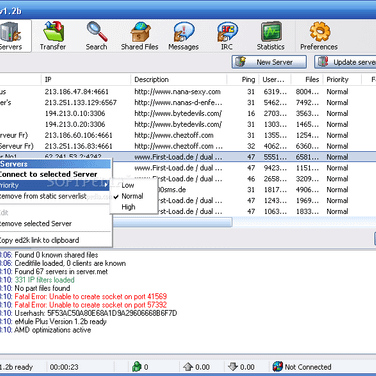Click error line about port 57392
376x376 pixels.
[91, 305]
